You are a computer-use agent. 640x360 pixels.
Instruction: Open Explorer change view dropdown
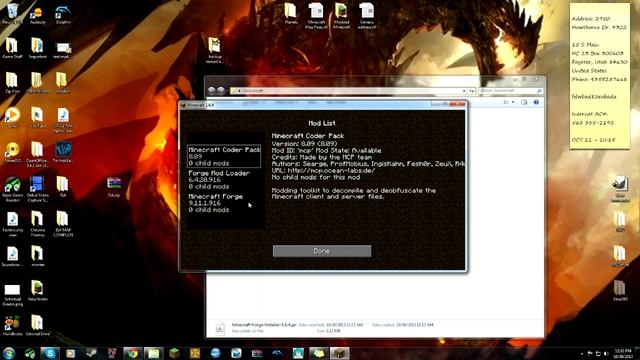tap(513, 102)
